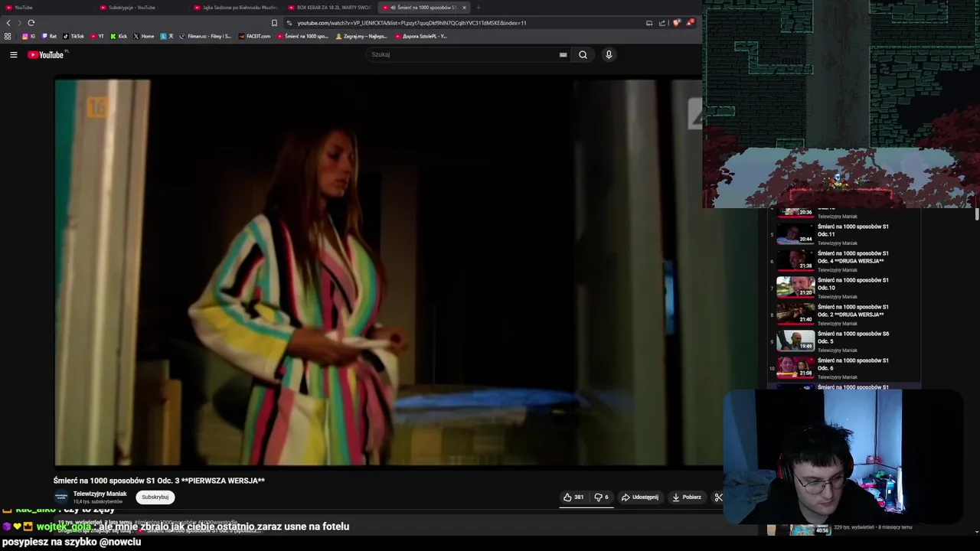Click the Pobierz download button
This screenshot has height=551, width=980.
(687, 497)
